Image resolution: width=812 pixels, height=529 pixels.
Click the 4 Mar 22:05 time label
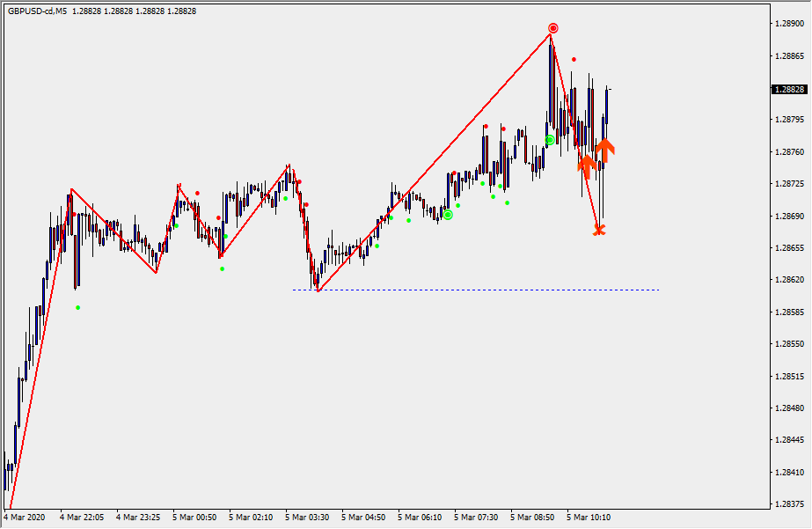(82, 518)
